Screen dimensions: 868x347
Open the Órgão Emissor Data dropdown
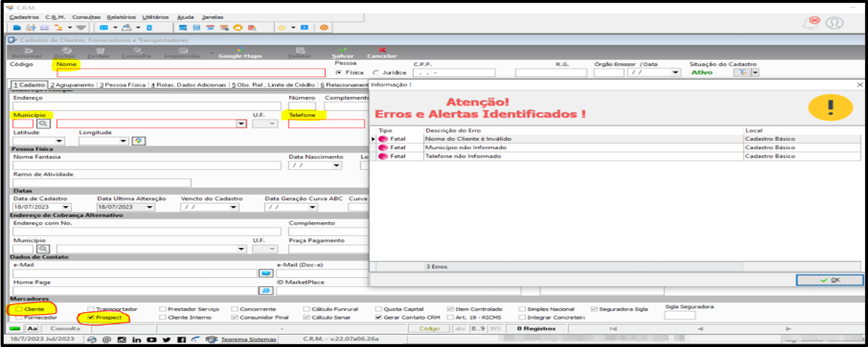click(x=675, y=72)
